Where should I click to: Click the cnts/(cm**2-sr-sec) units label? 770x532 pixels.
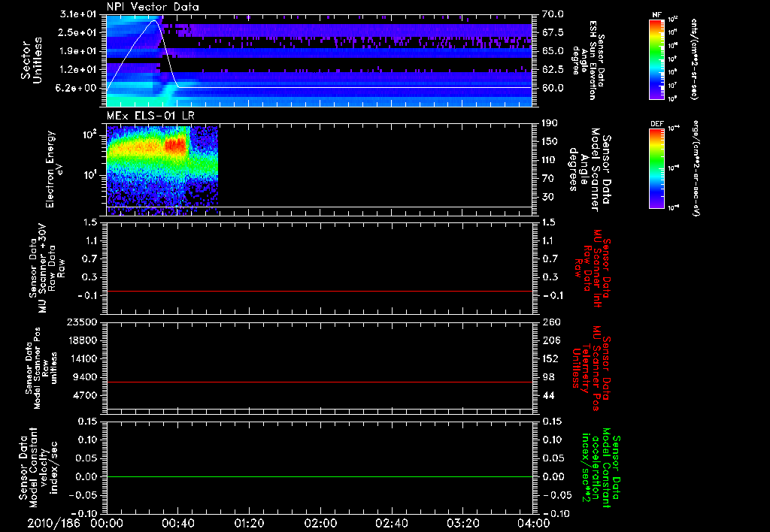(694, 59)
